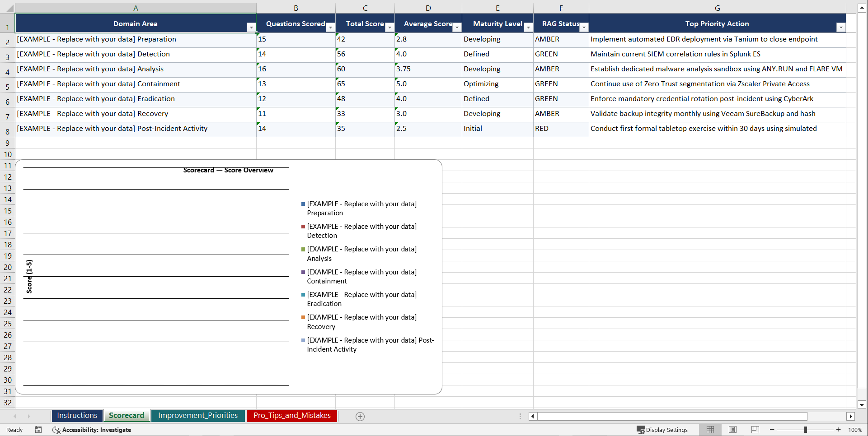
Task: Open the Pro_Tips_and_Mistakes sheet tab
Action: 291,416
